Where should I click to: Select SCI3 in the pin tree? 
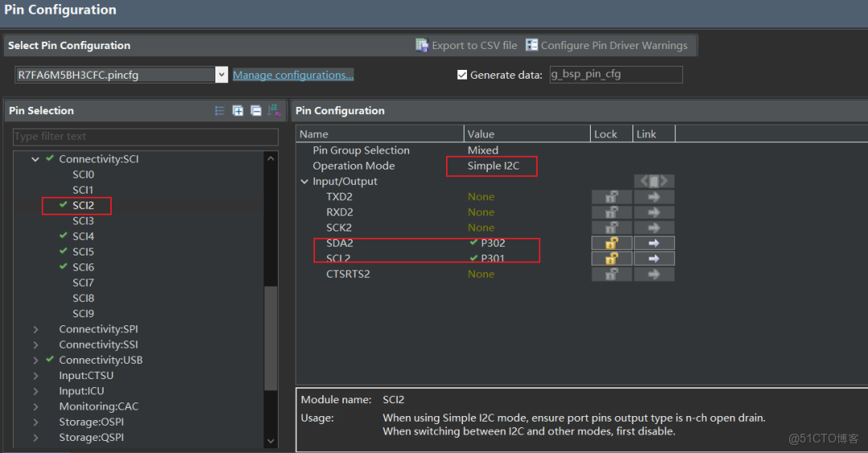tap(83, 221)
